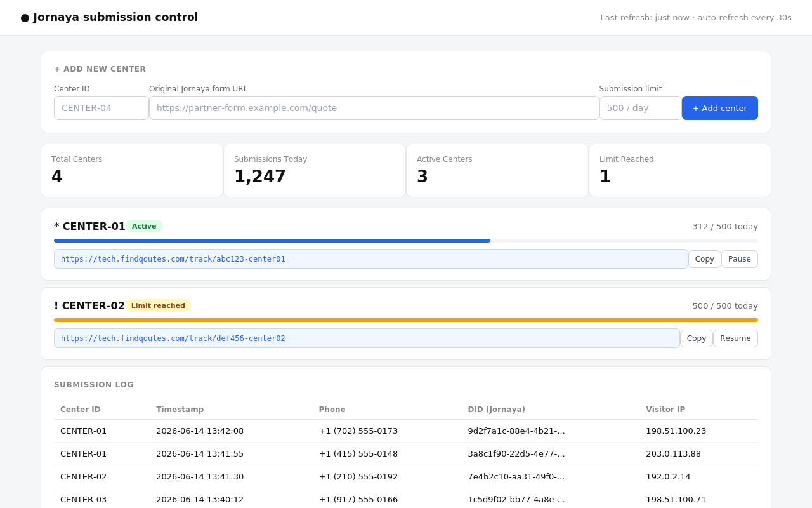Click the SUBMISSION LOG heading
Image resolution: width=812 pixels, height=508 pixels.
pyautogui.click(x=94, y=385)
